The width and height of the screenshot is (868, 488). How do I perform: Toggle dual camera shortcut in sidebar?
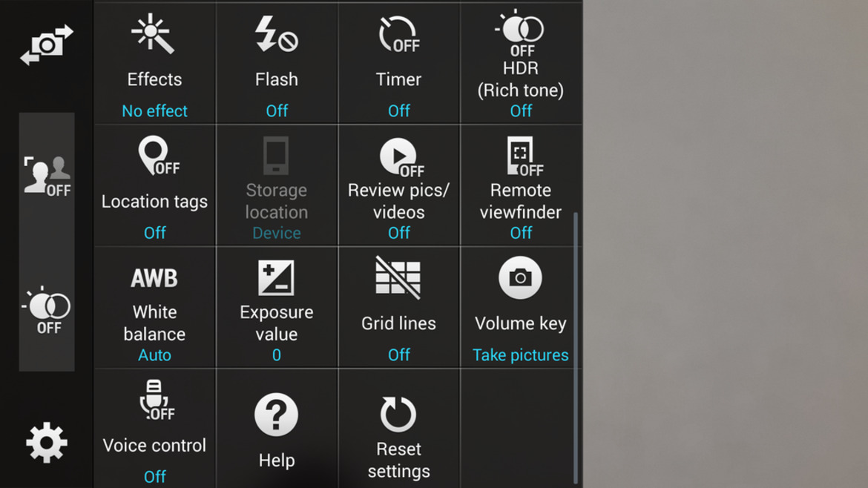tap(47, 176)
